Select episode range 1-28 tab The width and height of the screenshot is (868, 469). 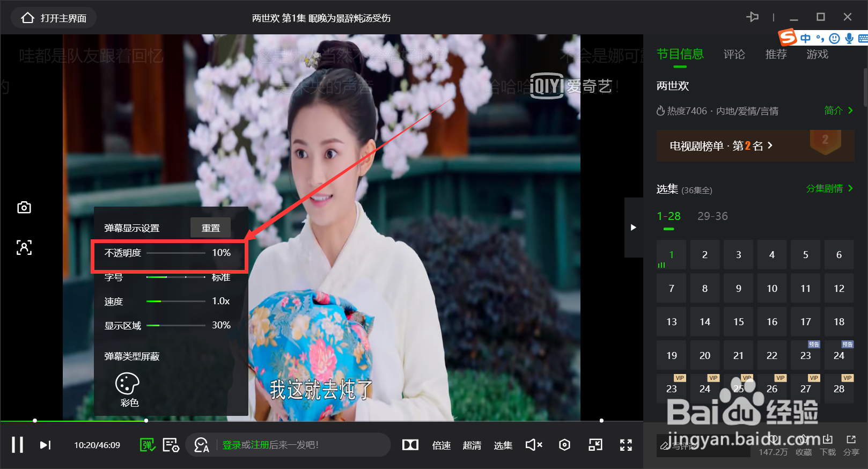tap(668, 216)
